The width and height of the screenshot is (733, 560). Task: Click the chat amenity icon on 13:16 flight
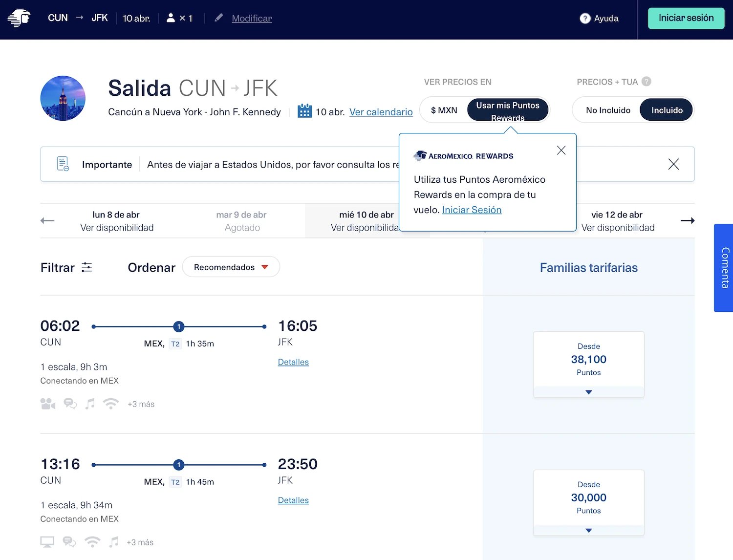[69, 542]
